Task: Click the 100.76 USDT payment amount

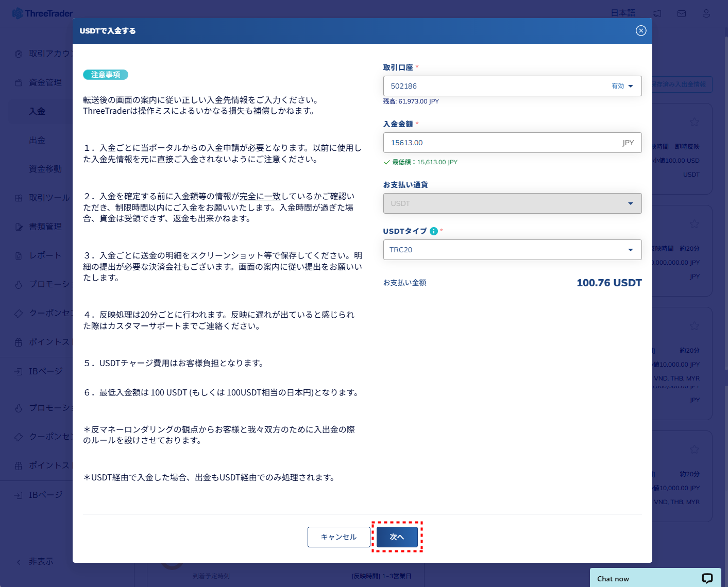Action: coord(609,283)
